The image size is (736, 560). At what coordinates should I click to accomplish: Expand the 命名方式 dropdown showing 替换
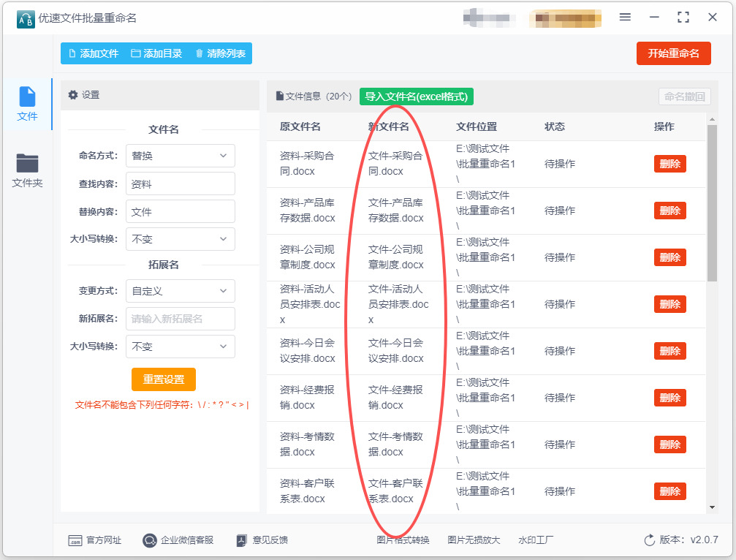[x=180, y=156]
